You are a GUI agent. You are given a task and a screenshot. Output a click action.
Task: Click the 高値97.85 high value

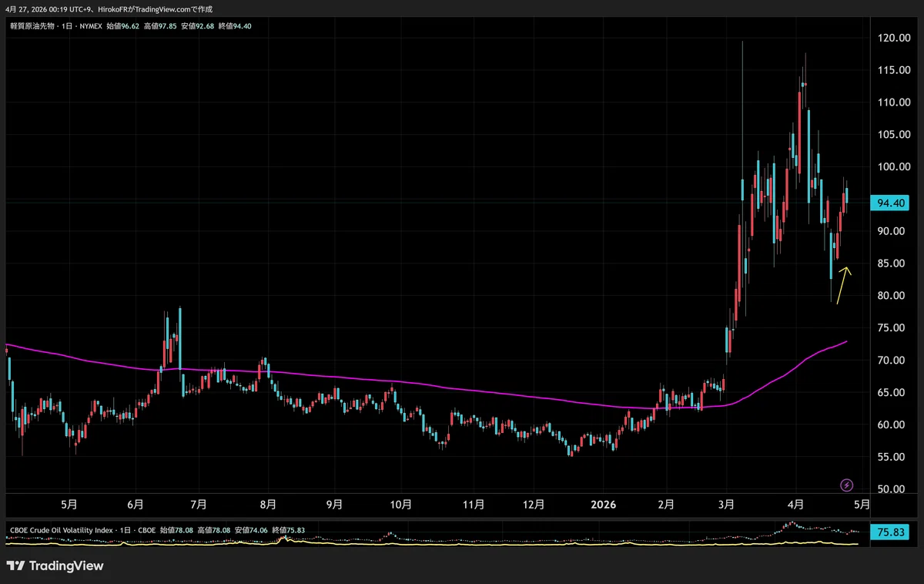tap(160, 25)
